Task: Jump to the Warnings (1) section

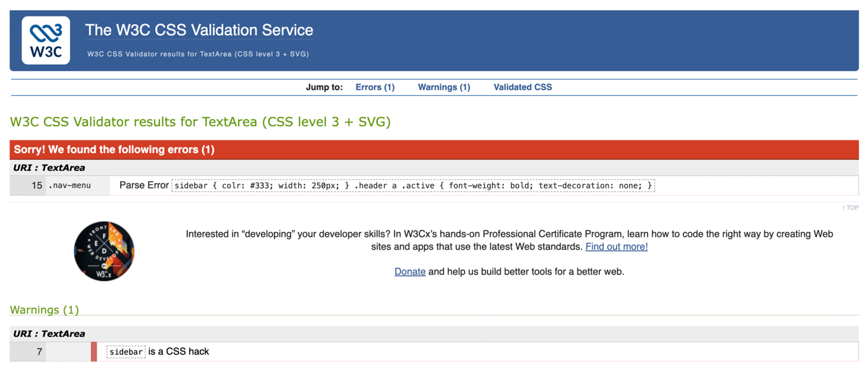Action: 444,87
